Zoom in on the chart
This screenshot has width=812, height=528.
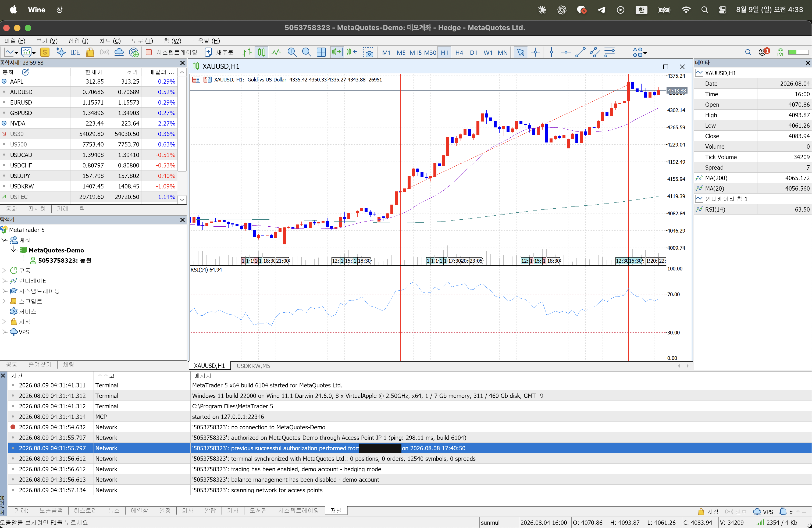point(292,52)
